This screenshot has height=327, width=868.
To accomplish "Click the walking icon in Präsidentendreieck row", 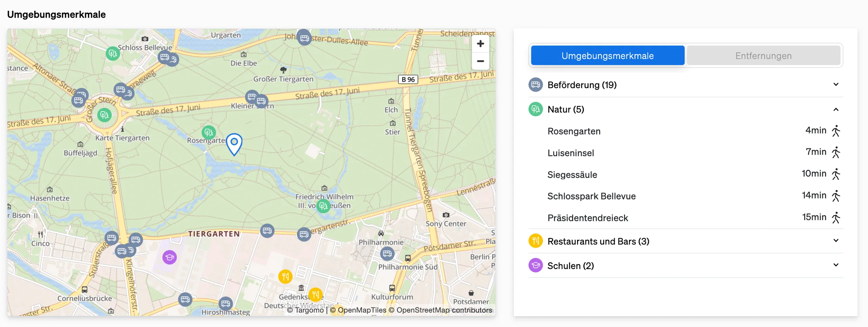I will [836, 218].
